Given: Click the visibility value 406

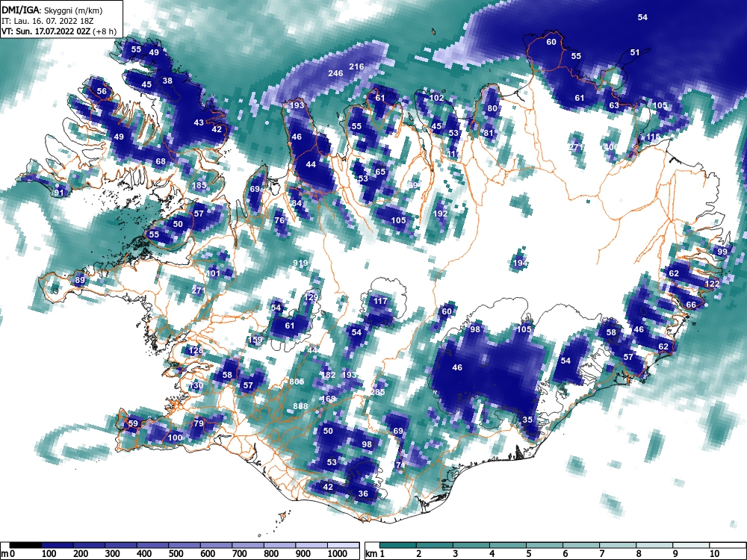Looking at the screenshot, I should tap(610, 147).
